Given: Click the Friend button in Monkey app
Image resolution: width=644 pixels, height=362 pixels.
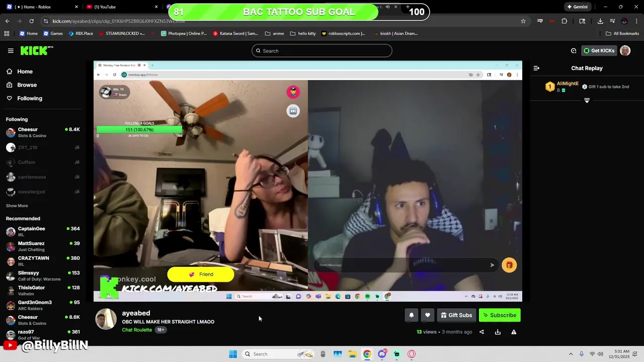Looking at the screenshot, I should click(x=201, y=275).
